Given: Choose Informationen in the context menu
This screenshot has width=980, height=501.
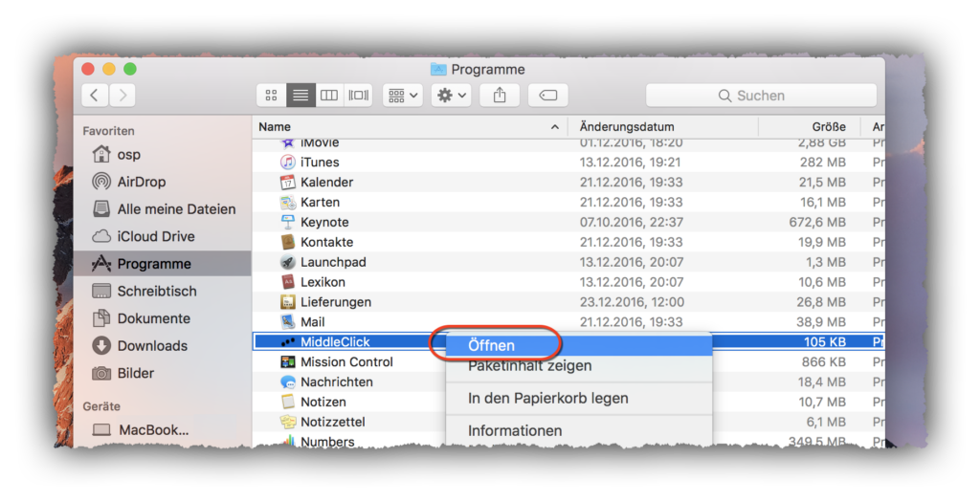Looking at the screenshot, I should (x=579, y=431).
